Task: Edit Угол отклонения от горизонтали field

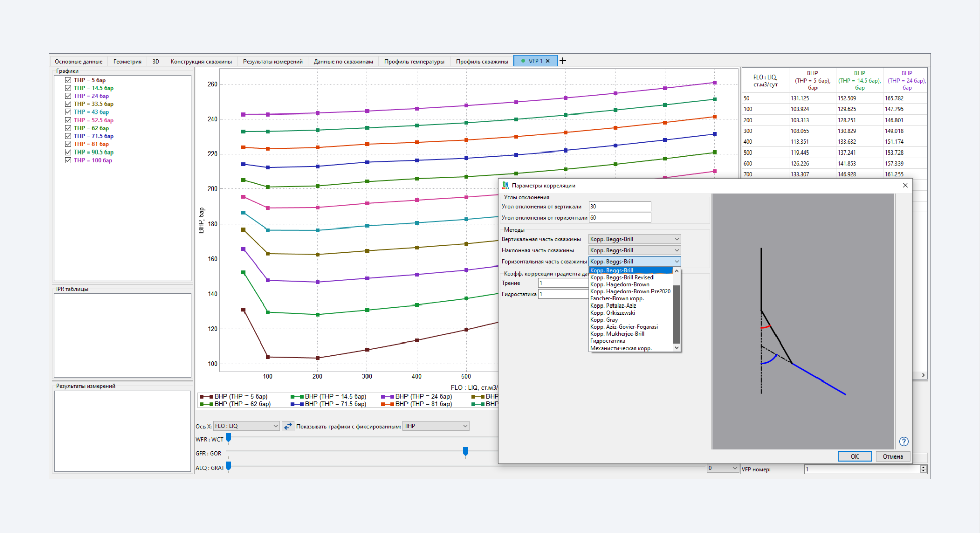Action: (620, 218)
